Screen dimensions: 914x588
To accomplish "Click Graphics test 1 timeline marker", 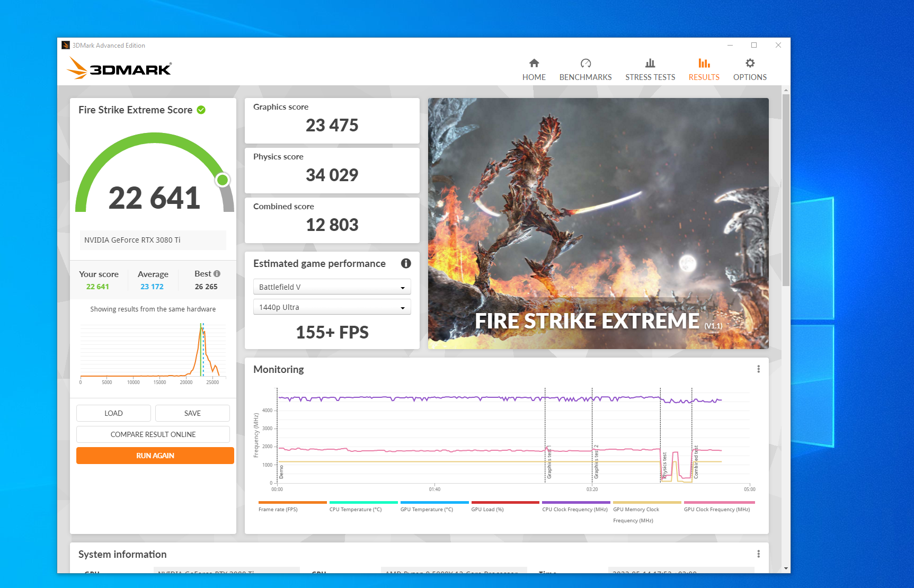I will click(549, 462).
